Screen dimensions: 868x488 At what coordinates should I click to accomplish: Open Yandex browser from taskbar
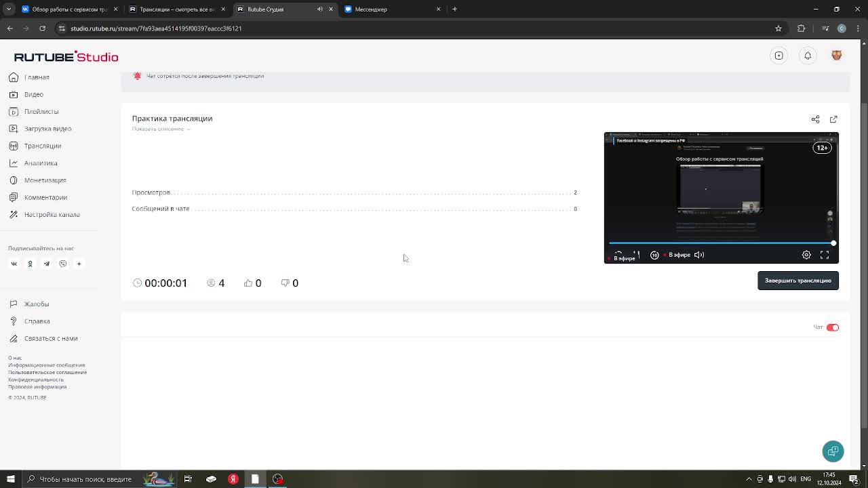tap(233, 479)
